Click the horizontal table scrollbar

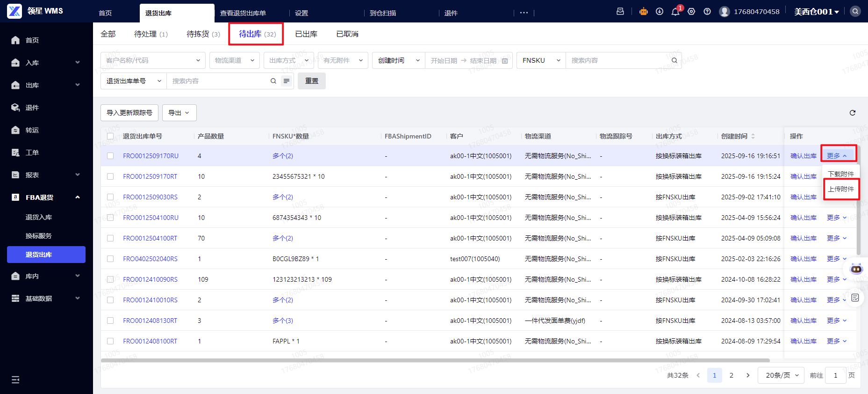(435, 360)
